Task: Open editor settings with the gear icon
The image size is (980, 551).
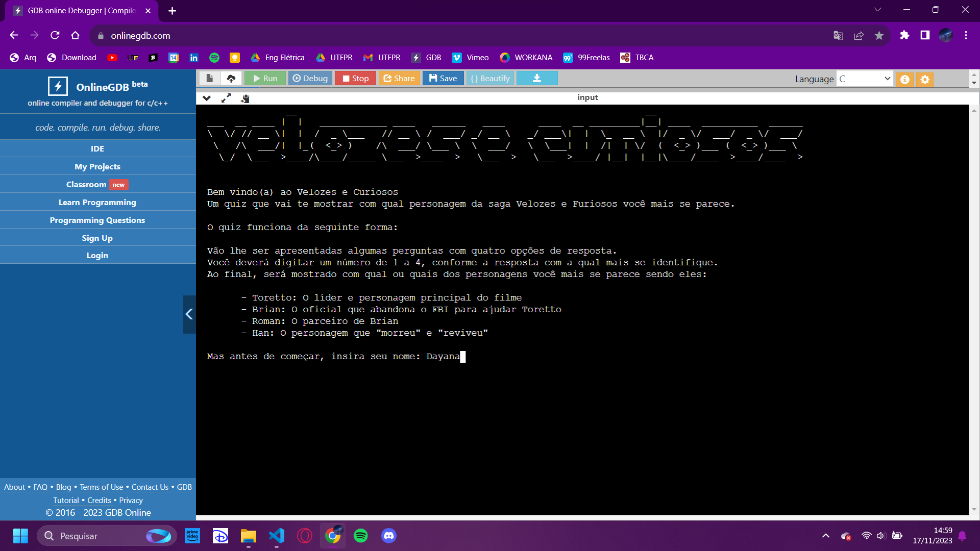Action: click(925, 80)
